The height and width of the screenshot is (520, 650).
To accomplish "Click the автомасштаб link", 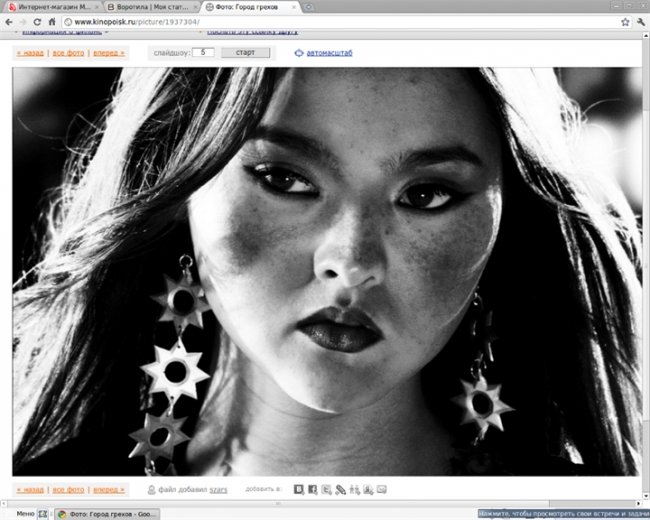I will pos(329,53).
